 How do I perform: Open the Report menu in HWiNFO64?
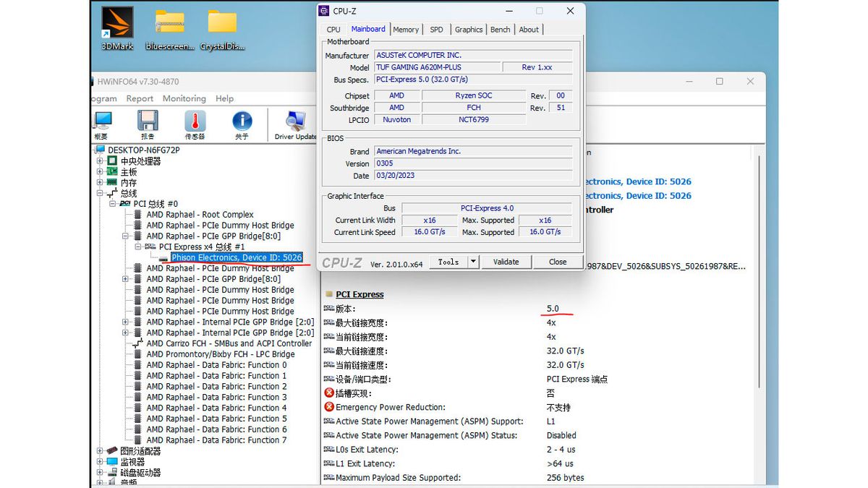140,98
